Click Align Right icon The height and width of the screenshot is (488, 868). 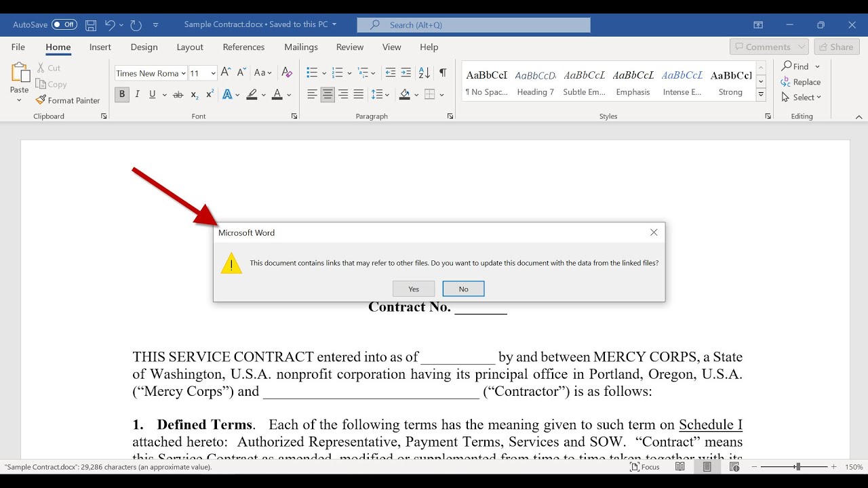pos(343,94)
